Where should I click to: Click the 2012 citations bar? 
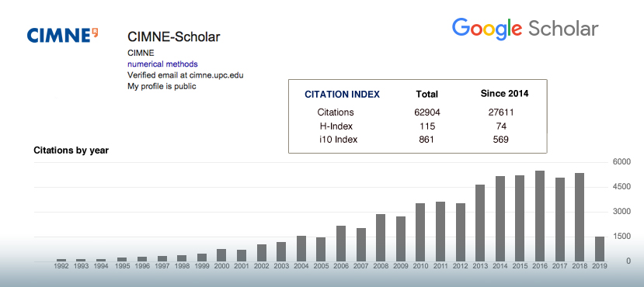pyautogui.click(x=460, y=233)
